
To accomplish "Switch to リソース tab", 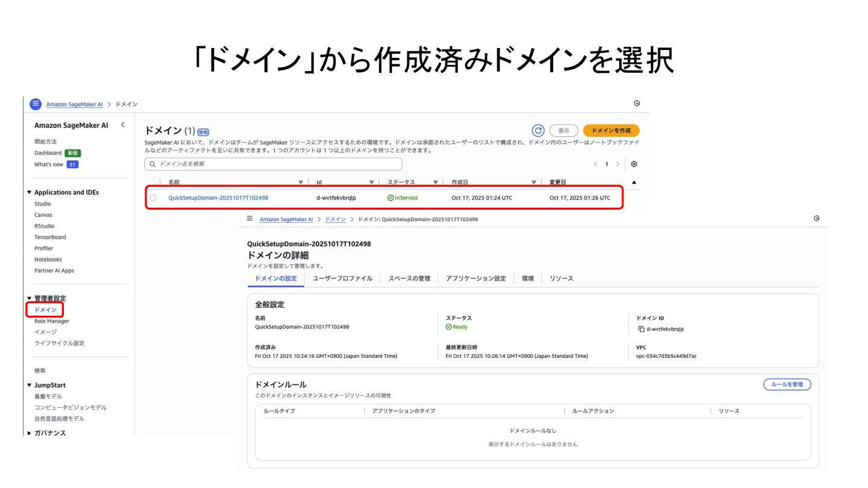I will pos(561,278).
